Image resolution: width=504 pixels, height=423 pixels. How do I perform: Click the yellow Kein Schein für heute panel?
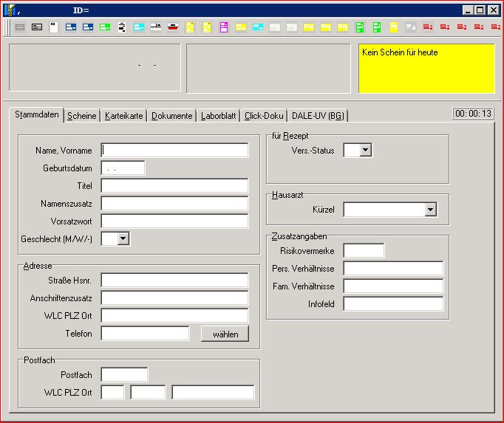(x=426, y=68)
